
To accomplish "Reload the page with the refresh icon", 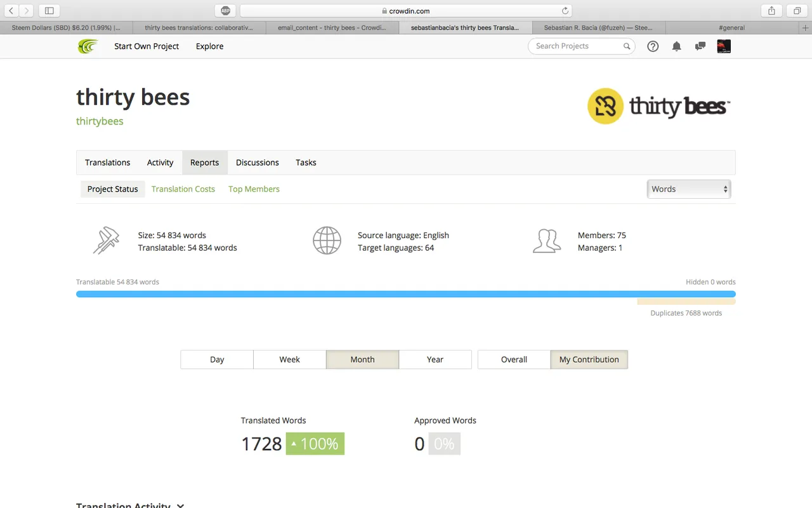I will point(565,11).
